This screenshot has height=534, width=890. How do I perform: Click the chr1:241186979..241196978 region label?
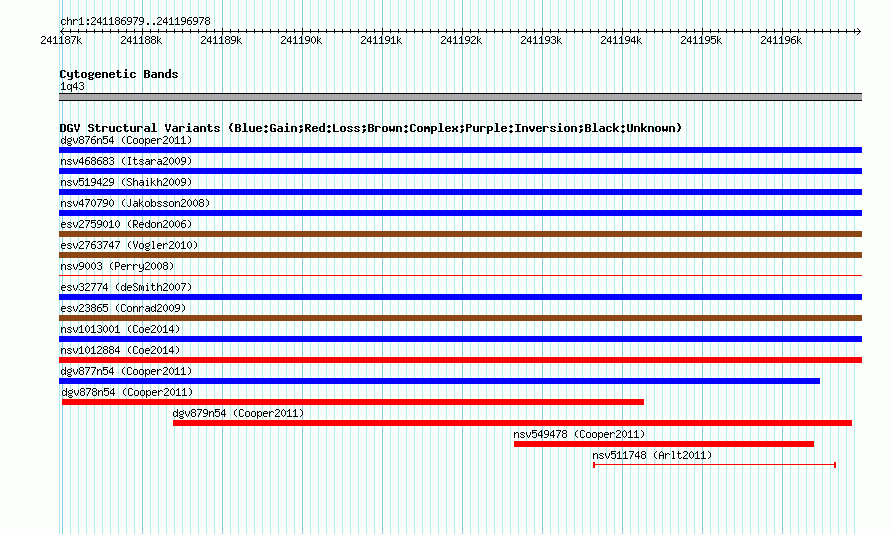click(x=135, y=21)
